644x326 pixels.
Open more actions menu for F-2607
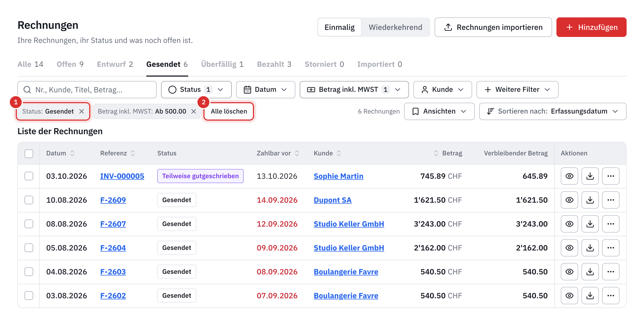pyautogui.click(x=611, y=224)
